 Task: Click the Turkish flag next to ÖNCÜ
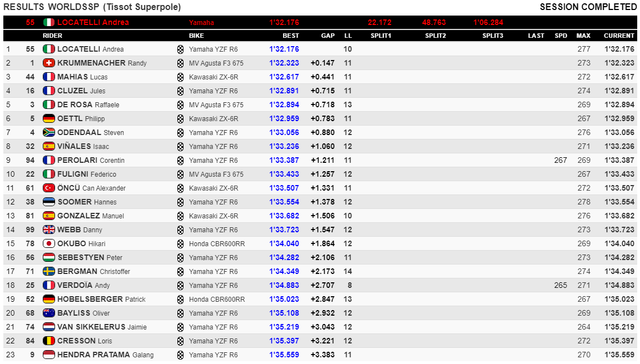point(48,188)
